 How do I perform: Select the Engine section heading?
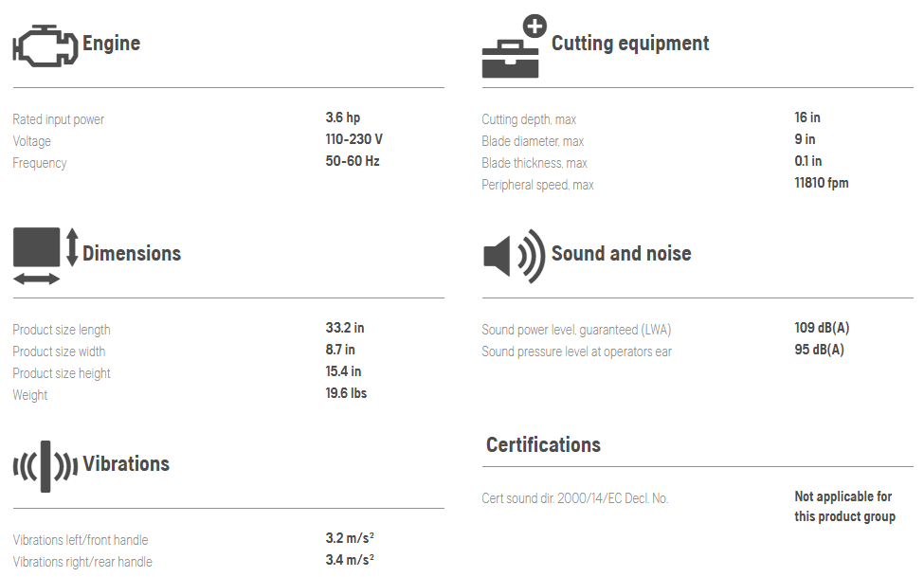111,44
